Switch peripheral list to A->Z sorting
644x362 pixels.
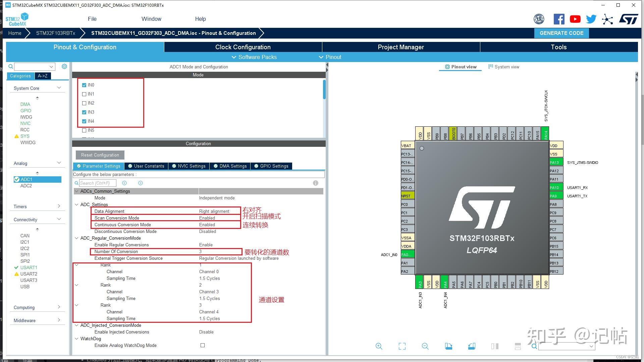(43, 76)
